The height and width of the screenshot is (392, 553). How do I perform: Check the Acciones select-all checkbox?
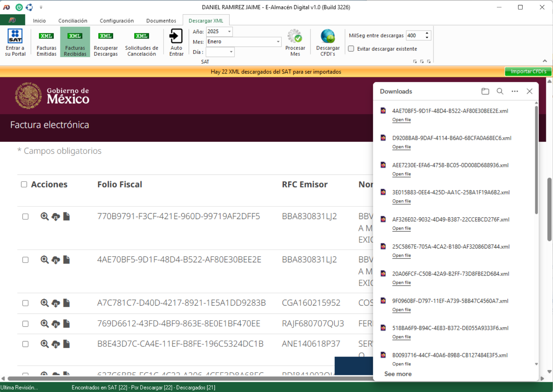24,184
